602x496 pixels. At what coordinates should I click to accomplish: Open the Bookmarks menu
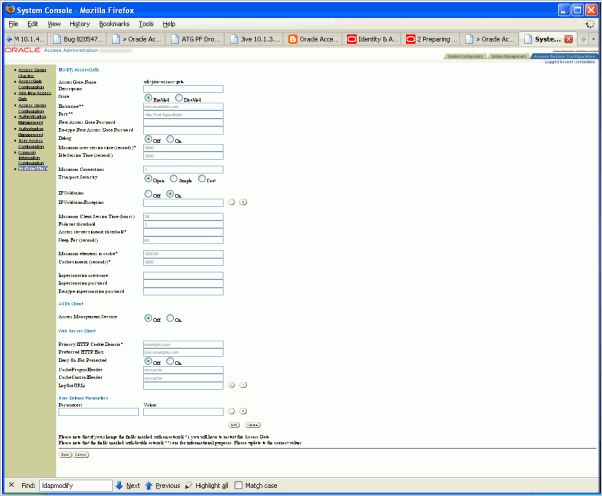pos(114,24)
